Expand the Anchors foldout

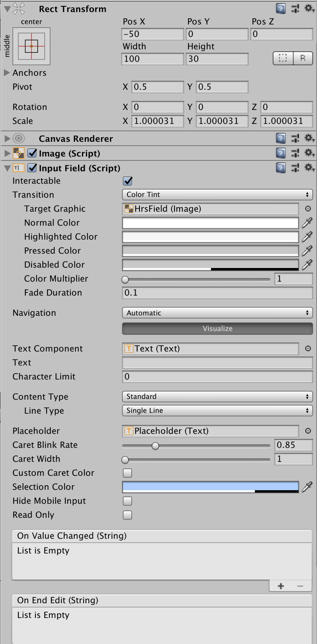pos(7,73)
